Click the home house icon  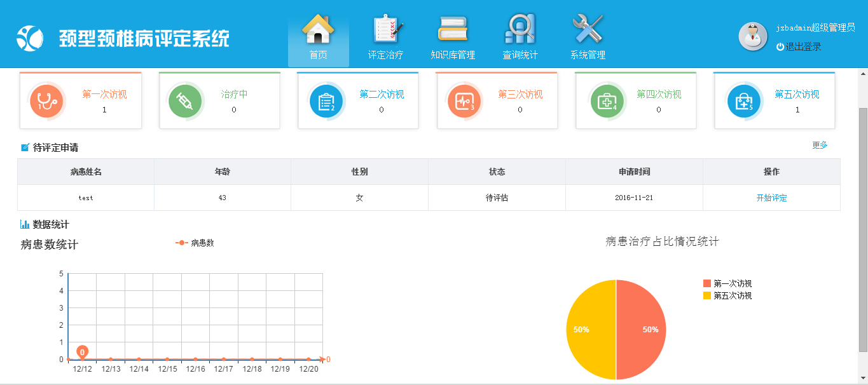click(x=318, y=29)
